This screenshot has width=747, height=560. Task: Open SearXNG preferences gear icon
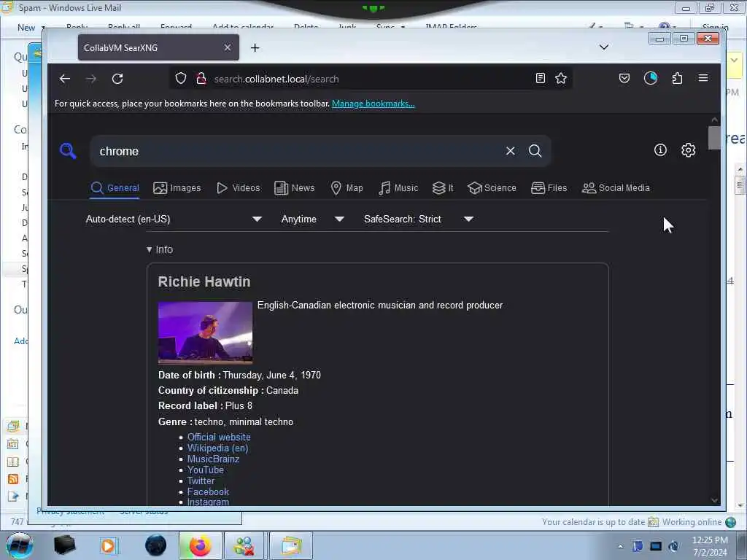tap(688, 150)
